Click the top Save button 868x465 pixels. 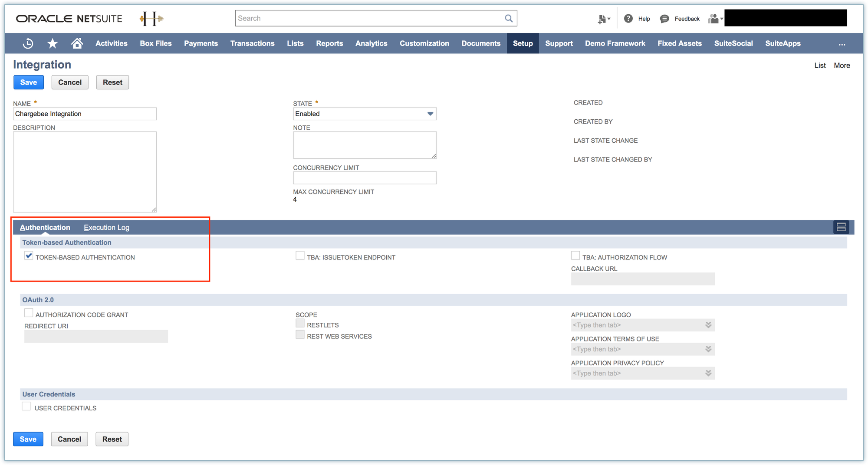[x=29, y=82]
